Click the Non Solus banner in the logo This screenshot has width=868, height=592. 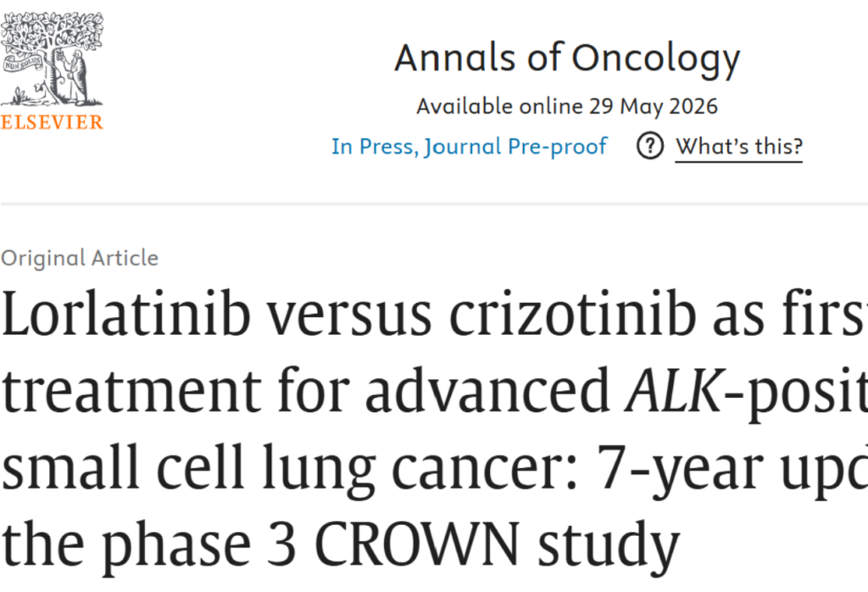click(22, 63)
